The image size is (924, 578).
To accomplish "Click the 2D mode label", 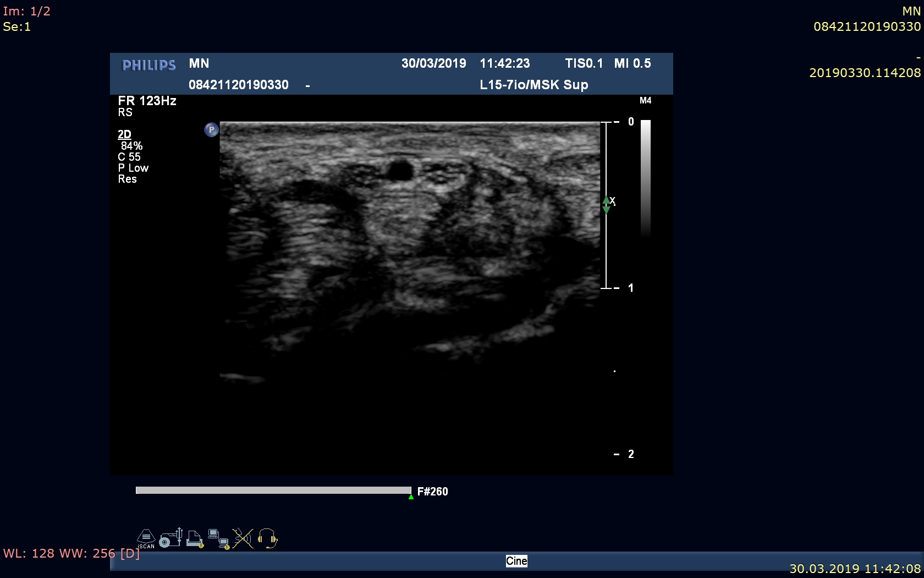I will (124, 134).
